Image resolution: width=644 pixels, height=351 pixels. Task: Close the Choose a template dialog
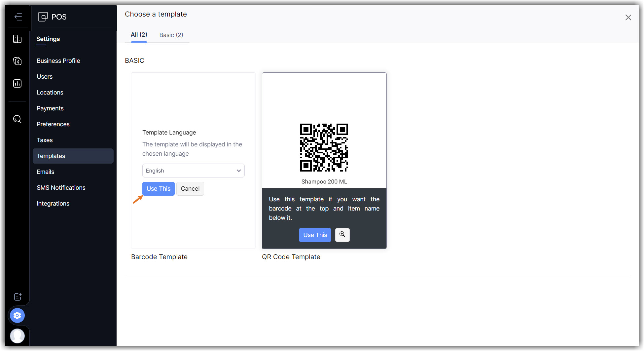tap(628, 18)
